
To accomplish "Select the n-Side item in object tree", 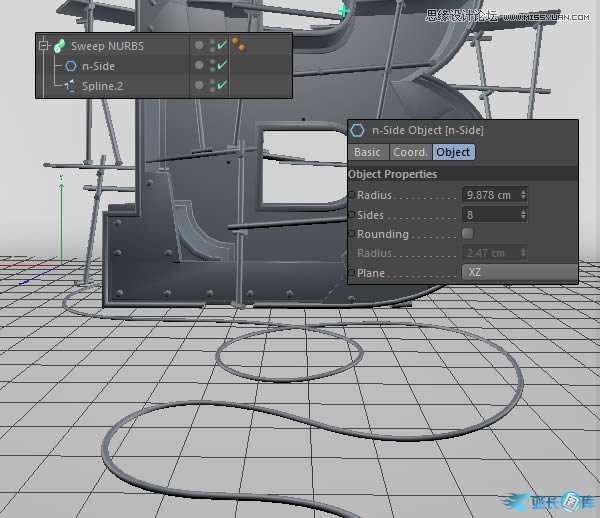I will pyautogui.click(x=98, y=66).
